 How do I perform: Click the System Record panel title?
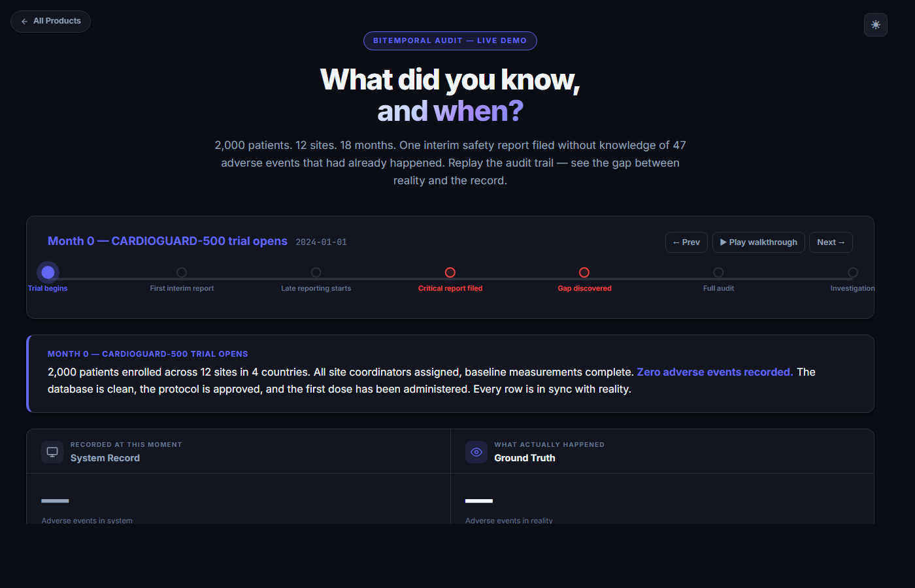105,458
